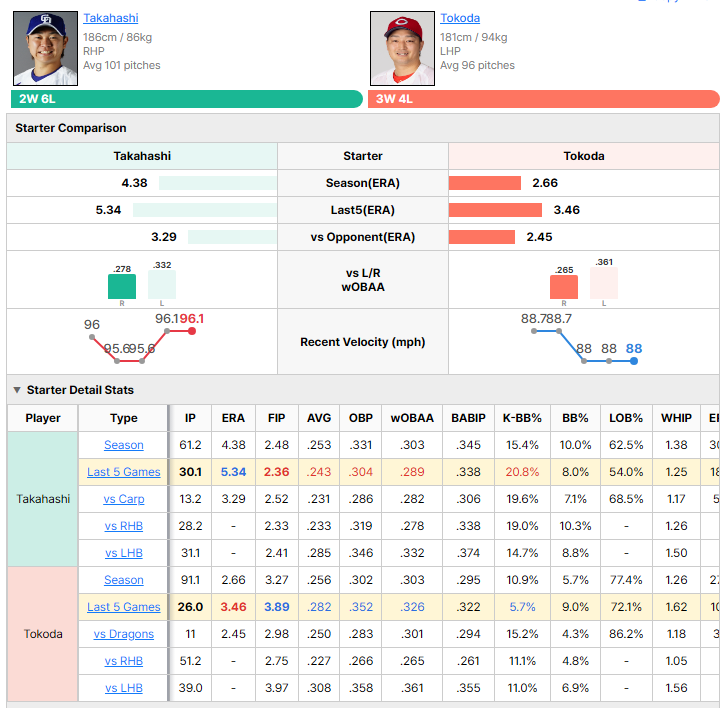Click Takahashi's green .278 wOBAA bar
726x708 pixels.
[122, 287]
